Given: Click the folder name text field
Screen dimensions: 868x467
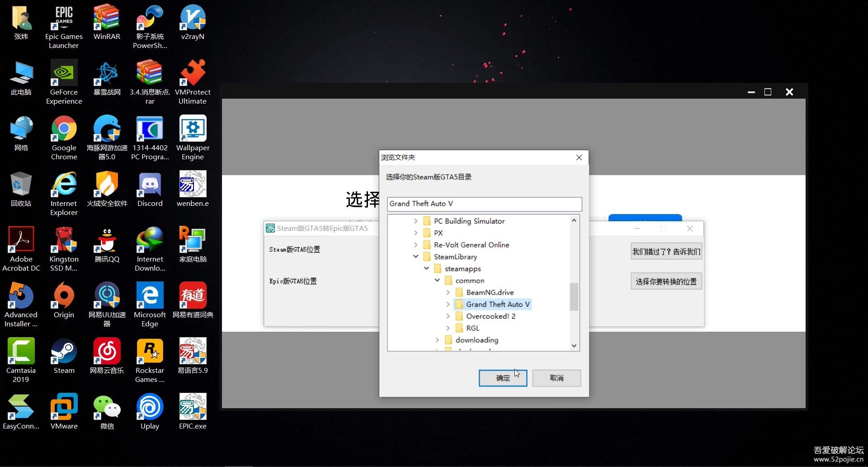Looking at the screenshot, I should pyautogui.click(x=484, y=204).
